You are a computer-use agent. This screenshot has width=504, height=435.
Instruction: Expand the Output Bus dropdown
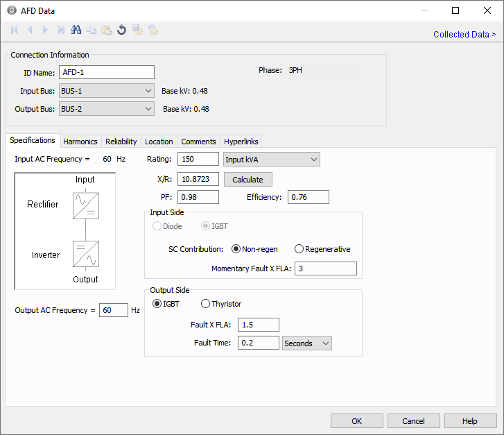(x=106, y=108)
